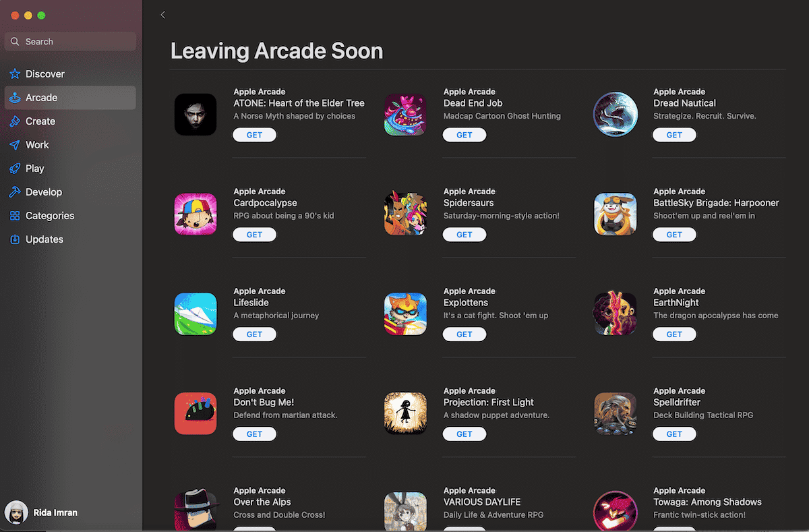Get the EarthNight game
Image resolution: width=809 pixels, height=532 pixels.
(x=674, y=334)
